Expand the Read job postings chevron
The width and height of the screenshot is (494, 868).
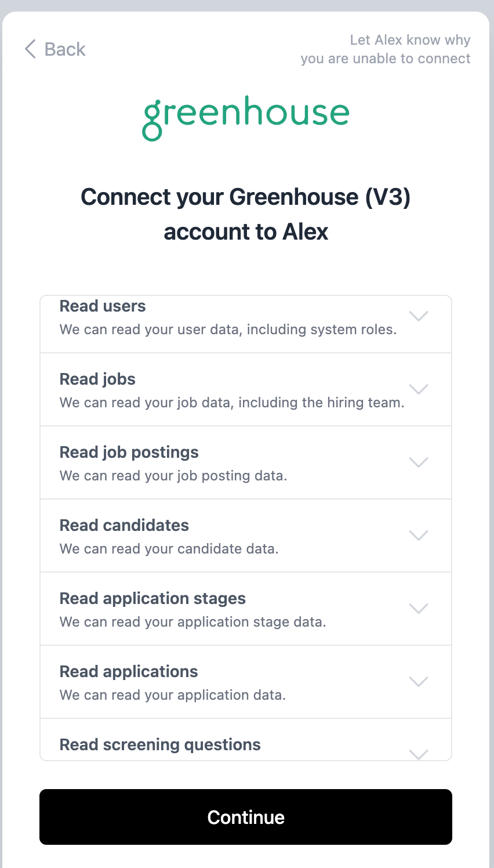[x=419, y=462]
